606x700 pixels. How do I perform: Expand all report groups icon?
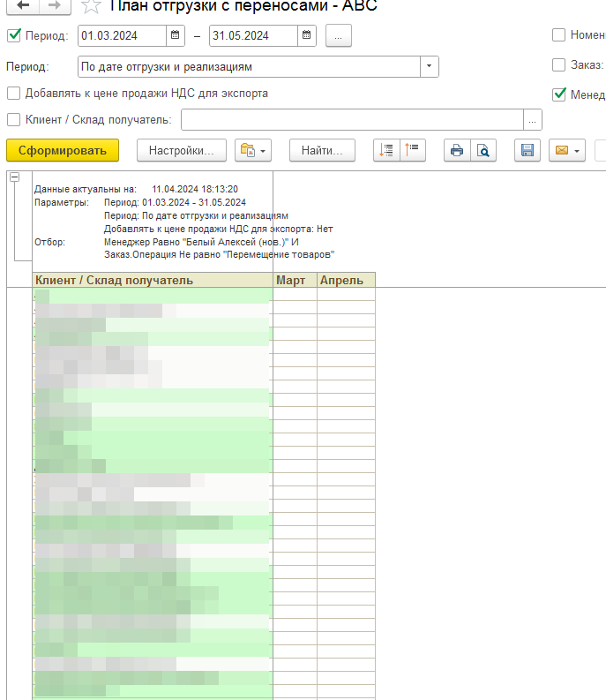[x=386, y=151]
